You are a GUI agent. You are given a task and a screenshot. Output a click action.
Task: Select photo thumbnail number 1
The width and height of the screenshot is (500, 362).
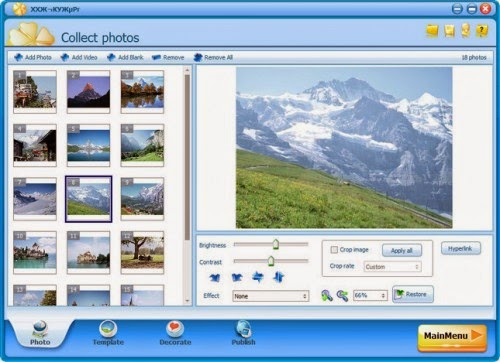pyautogui.click(x=35, y=92)
